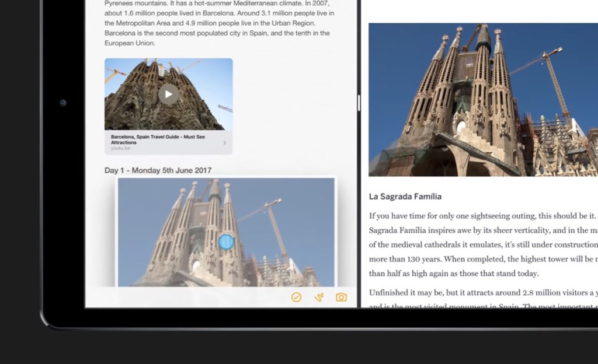The width and height of the screenshot is (598, 364).
Task: Tap the camera icon to add photo
Action: 341,297
